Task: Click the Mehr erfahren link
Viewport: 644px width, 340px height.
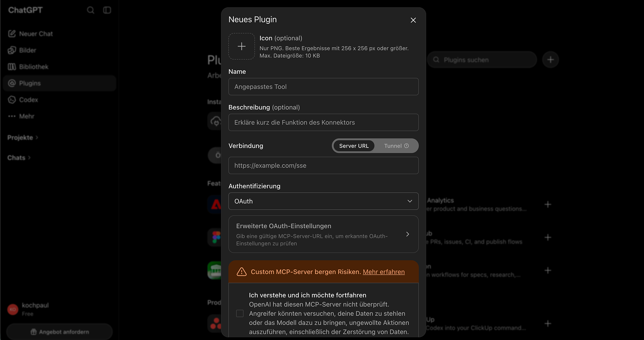Action: point(384,272)
